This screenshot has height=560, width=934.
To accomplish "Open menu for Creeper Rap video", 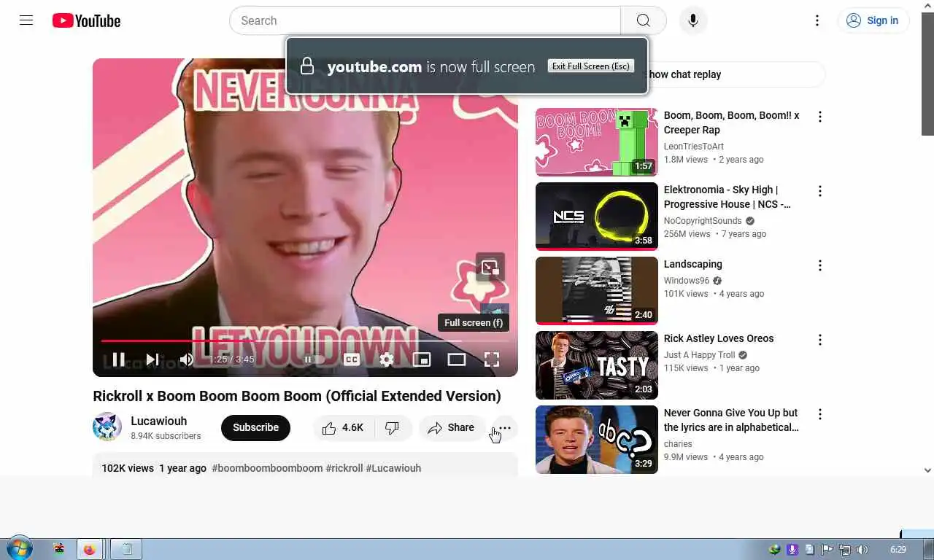I will click(820, 117).
